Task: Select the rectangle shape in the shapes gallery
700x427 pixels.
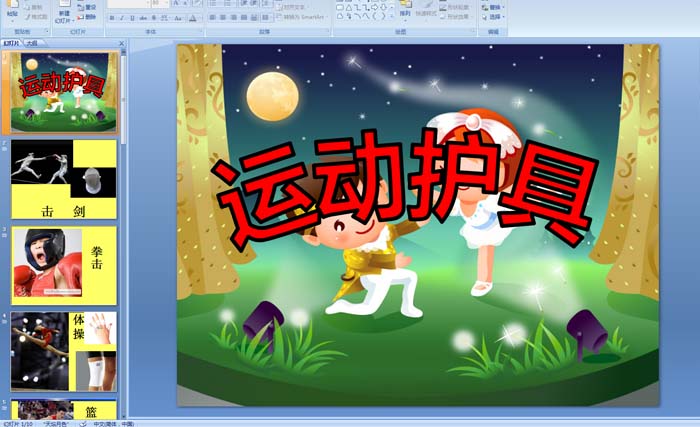Action: click(340, 8)
